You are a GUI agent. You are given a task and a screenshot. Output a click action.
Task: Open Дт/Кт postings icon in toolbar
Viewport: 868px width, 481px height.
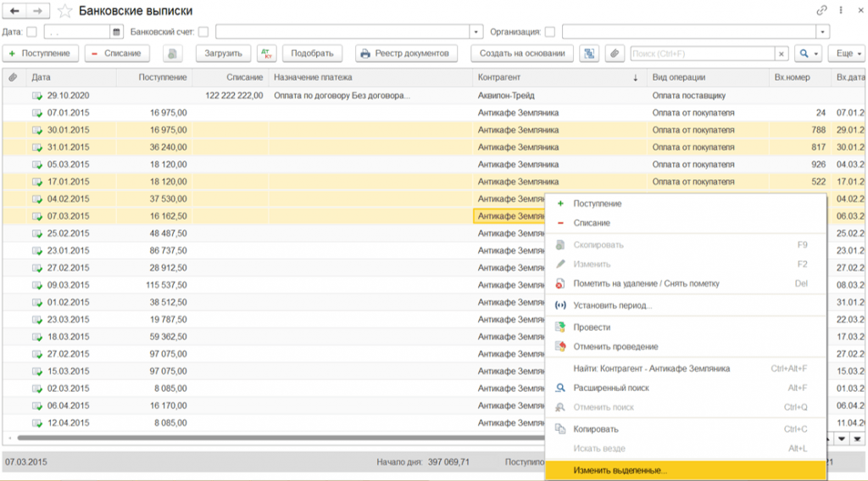(x=266, y=53)
